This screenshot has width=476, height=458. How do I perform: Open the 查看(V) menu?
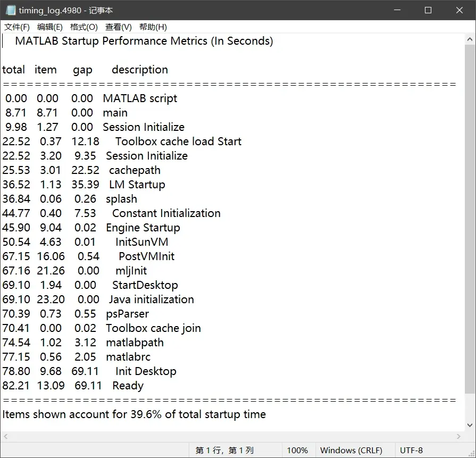(x=119, y=27)
